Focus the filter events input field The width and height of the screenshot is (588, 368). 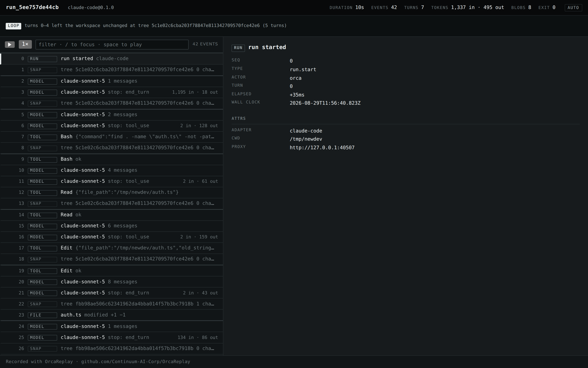(x=112, y=45)
